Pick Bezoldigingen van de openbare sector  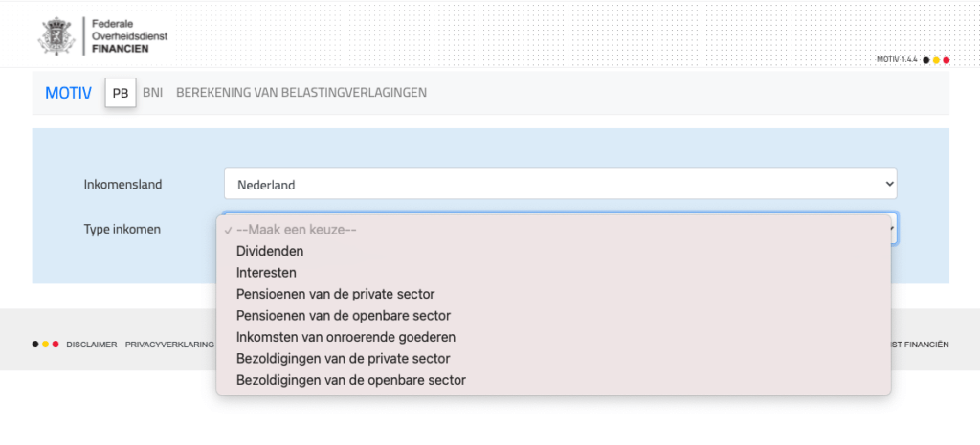351,380
